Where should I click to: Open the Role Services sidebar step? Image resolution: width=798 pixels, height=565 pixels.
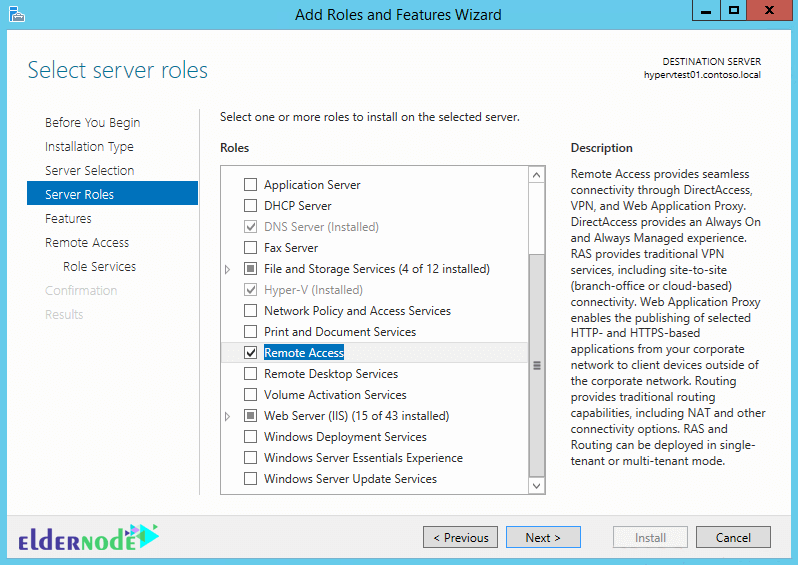(x=100, y=266)
